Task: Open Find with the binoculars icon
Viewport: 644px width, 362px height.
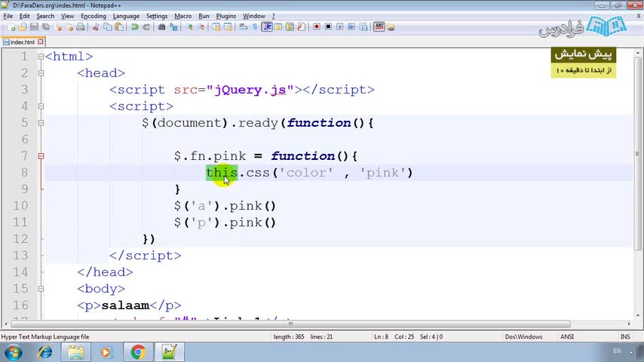Action: pos(161,27)
